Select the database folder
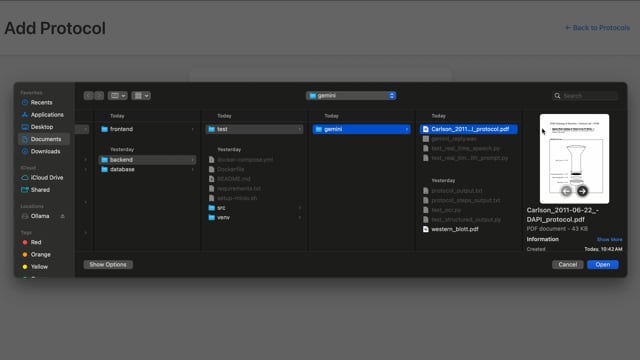640x360 pixels. 148,169
